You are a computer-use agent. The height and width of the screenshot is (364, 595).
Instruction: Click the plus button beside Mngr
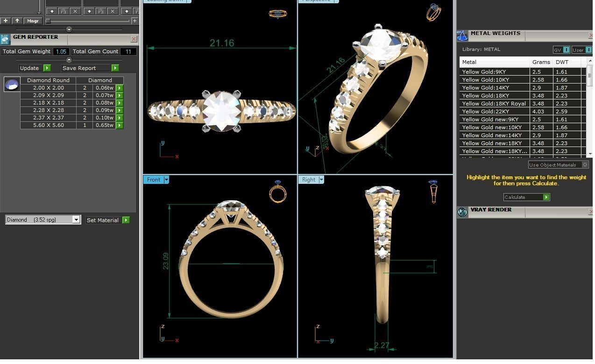coord(6,21)
